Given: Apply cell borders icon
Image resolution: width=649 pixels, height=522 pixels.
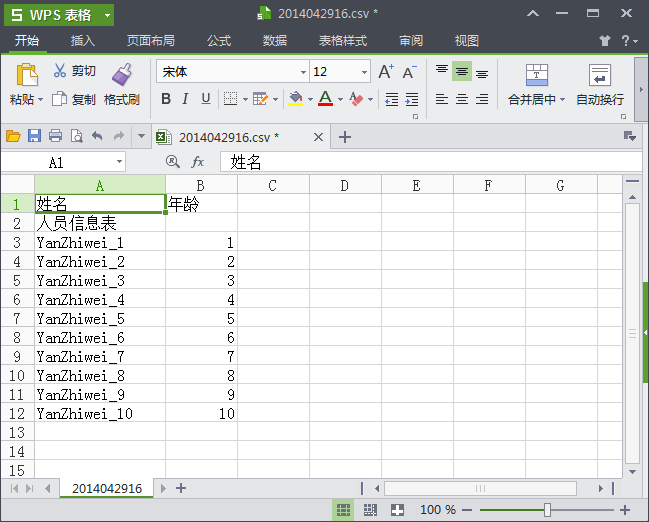Looking at the screenshot, I should click(230, 99).
